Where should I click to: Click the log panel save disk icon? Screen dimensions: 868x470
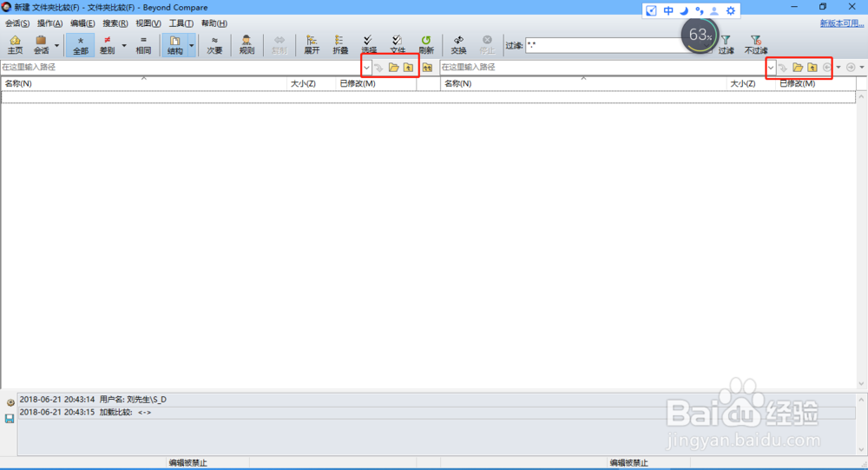coord(10,419)
